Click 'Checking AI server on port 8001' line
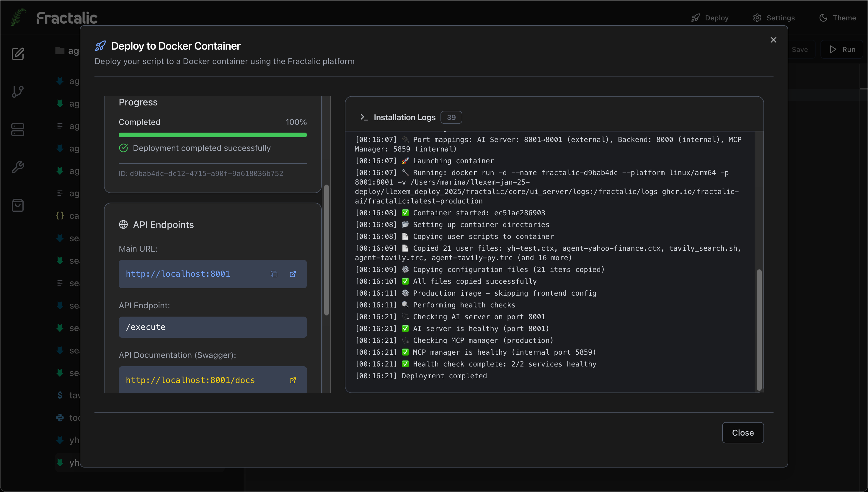 pyautogui.click(x=450, y=317)
